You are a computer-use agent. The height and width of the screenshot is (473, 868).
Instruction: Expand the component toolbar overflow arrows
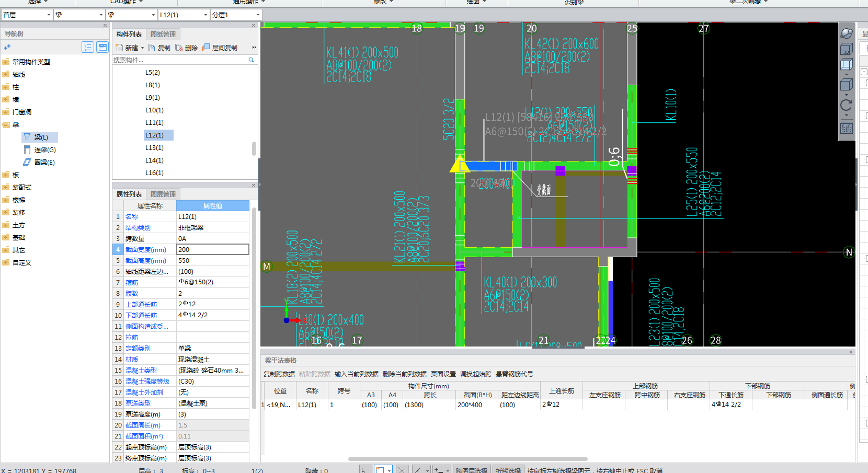254,48
